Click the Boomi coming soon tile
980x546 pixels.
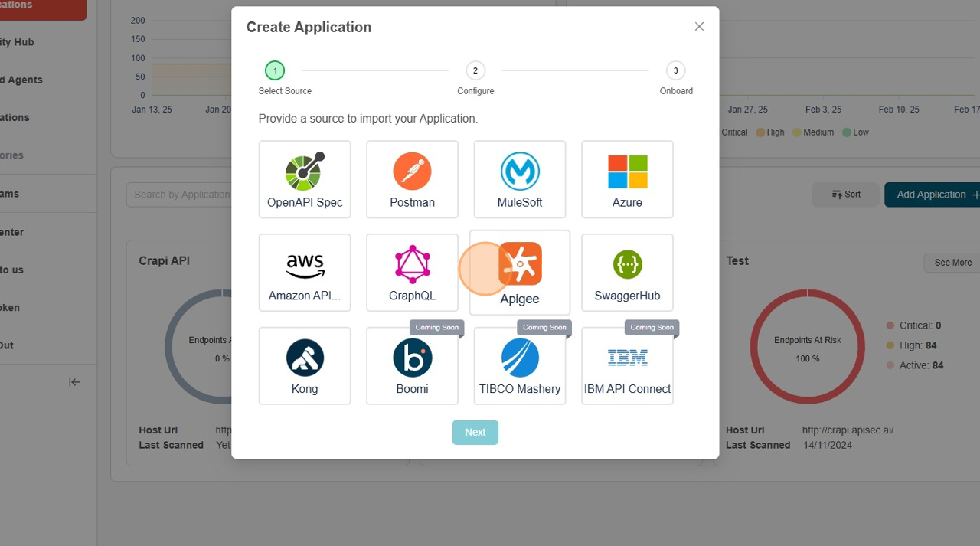click(x=412, y=365)
